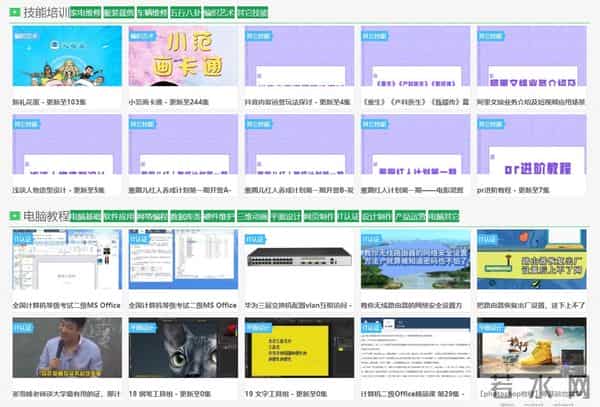The width and height of the screenshot is (600, 407).
Task: Open the 车辆维修 category tag
Action: (151, 14)
